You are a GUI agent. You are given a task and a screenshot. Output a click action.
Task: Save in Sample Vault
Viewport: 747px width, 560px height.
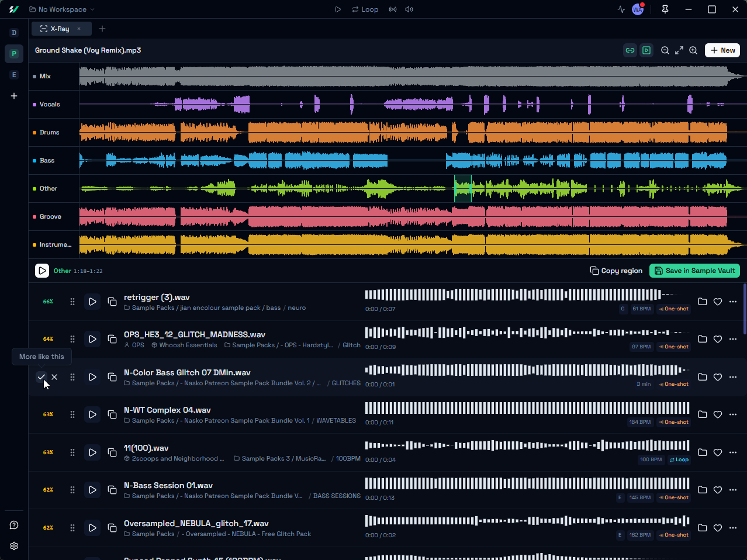point(694,271)
